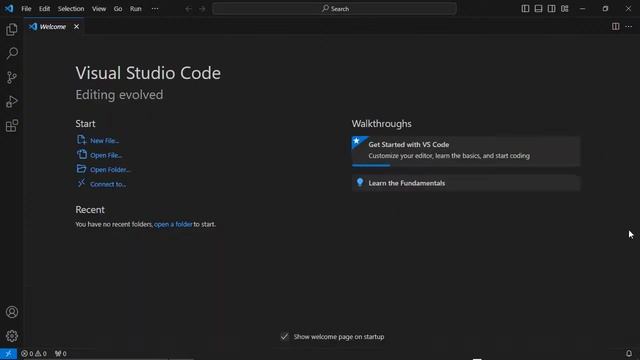The height and width of the screenshot is (360, 640).
Task: Open notifications bell in status bar
Action: [629, 353]
